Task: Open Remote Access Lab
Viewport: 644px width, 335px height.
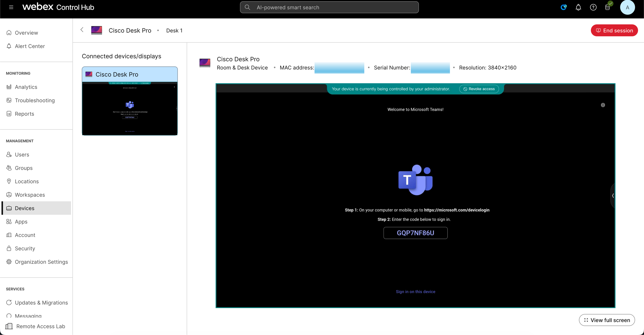Action: point(41,326)
